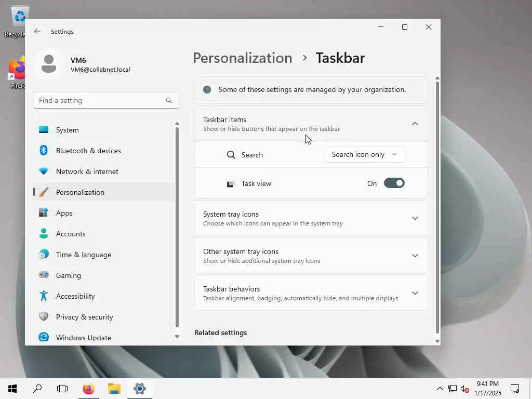Click the Related settings heading

(220, 333)
